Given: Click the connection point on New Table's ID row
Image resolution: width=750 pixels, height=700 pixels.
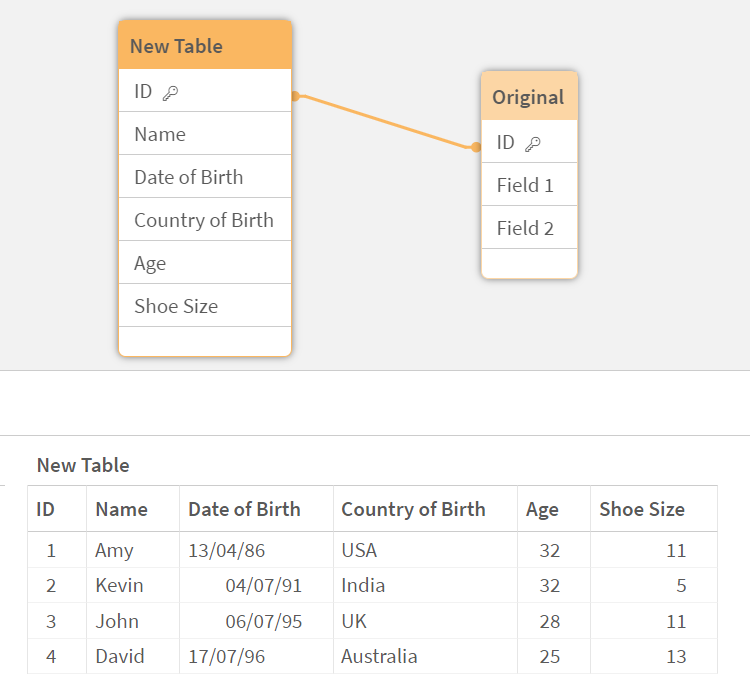Looking at the screenshot, I should [295, 96].
